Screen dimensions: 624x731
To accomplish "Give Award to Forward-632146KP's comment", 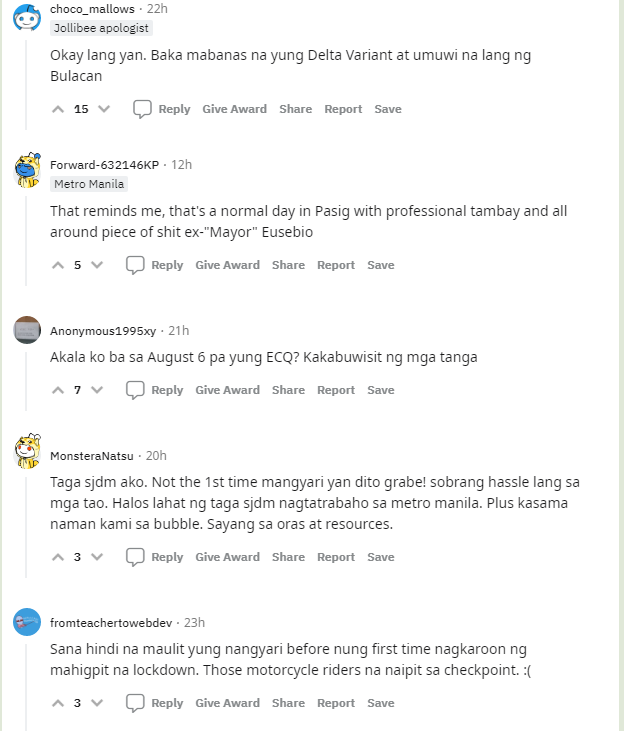I will pos(227,265).
